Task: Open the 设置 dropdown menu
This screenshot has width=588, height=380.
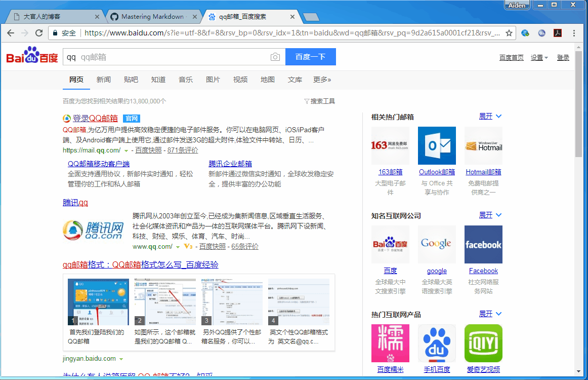Action: [538, 57]
